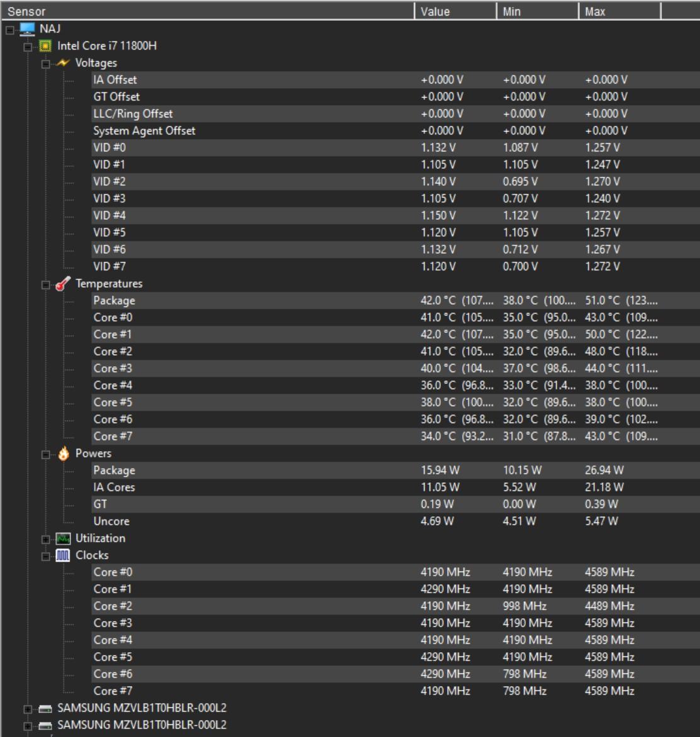Select the GT power row
Screen dimensions: 700x737
click(x=395, y=504)
